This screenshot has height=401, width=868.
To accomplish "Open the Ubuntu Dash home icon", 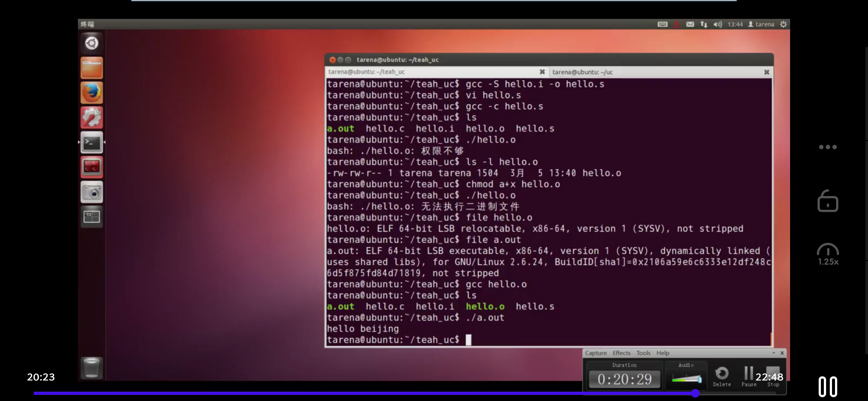I will [x=92, y=43].
